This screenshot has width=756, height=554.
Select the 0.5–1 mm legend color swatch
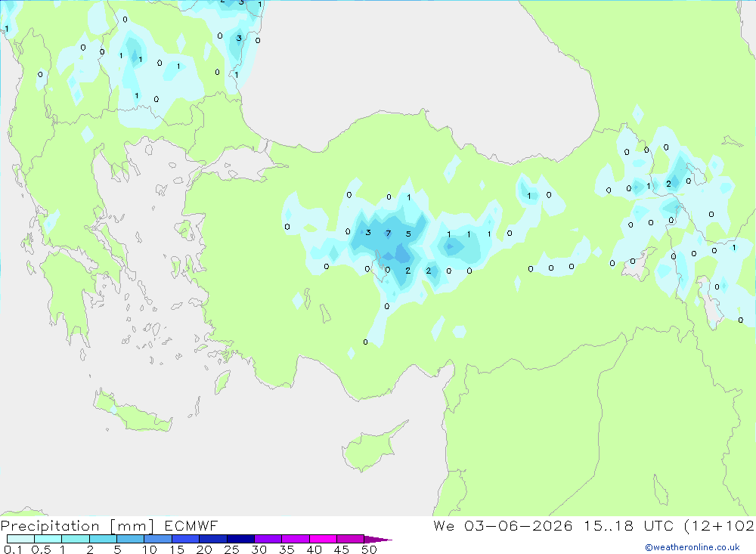(x=48, y=539)
